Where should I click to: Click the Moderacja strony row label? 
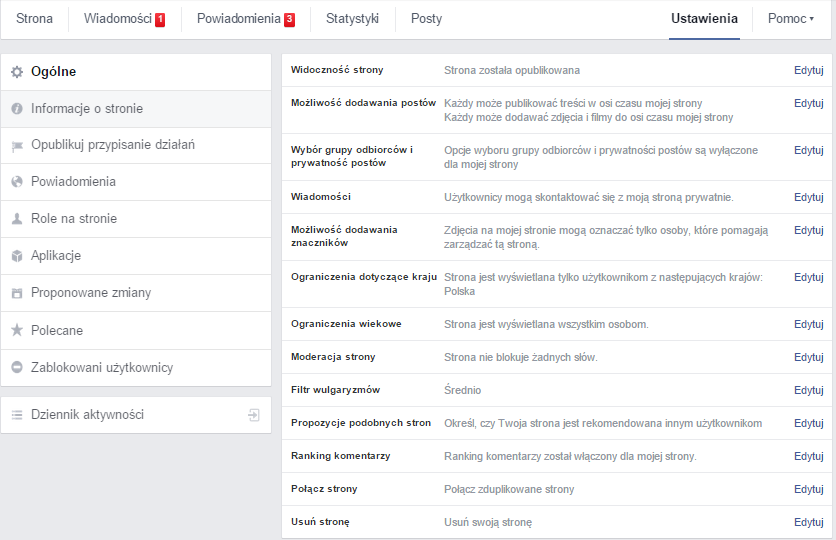coord(333,357)
